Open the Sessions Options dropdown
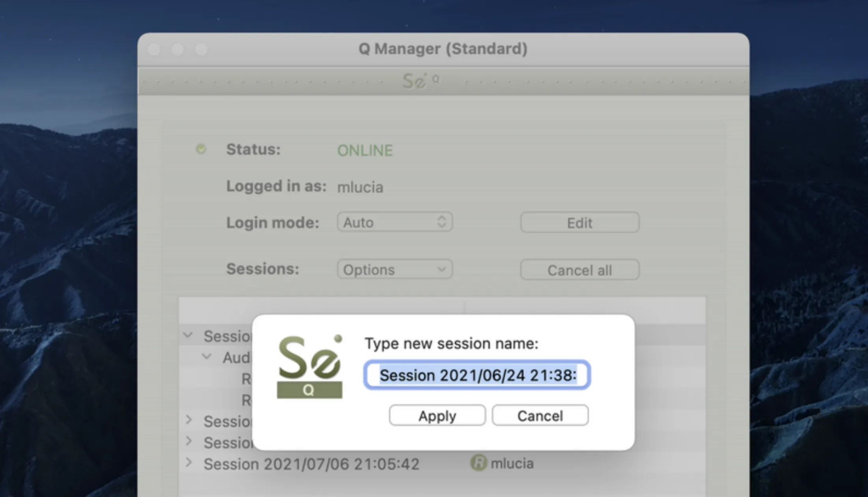Viewport: 868px width, 497px height. point(395,269)
